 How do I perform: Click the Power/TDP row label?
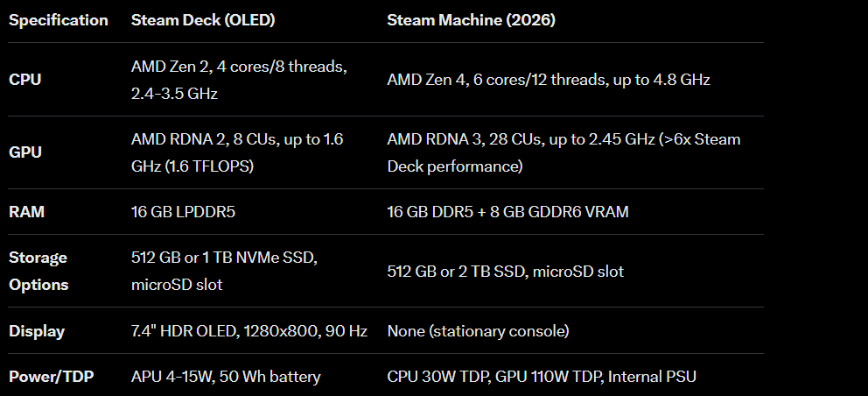pyautogui.click(x=52, y=377)
